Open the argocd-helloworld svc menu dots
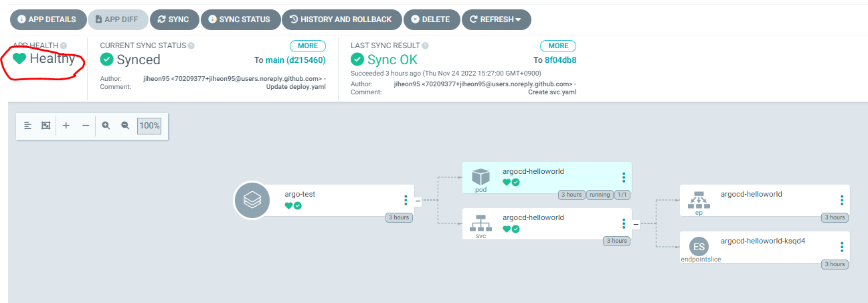 tap(624, 223)
